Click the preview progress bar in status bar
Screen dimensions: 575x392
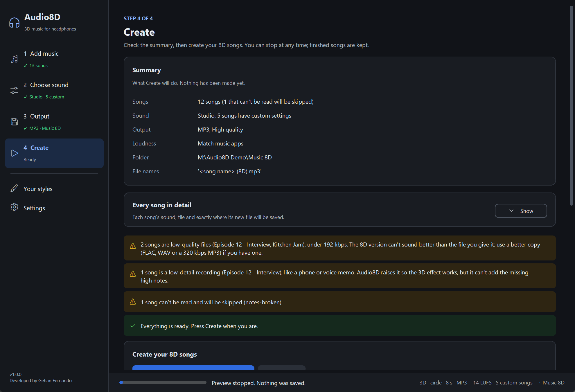point(163,382)
